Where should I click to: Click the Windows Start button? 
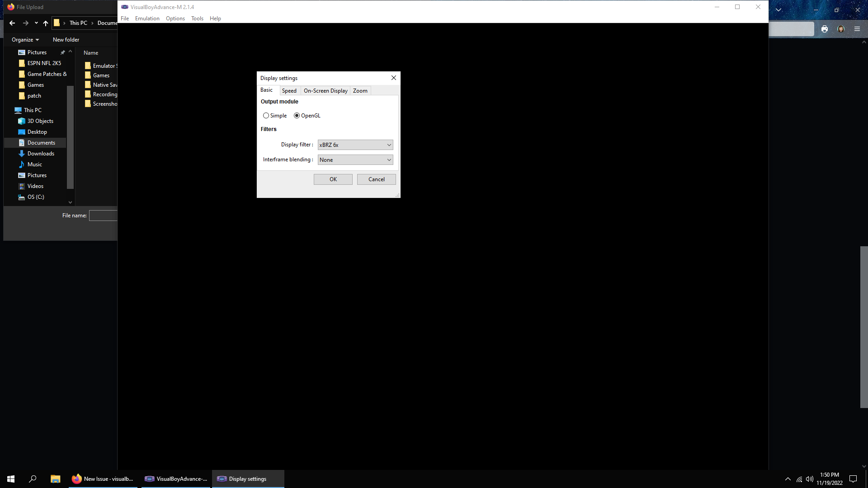click(x=10, y=479)
